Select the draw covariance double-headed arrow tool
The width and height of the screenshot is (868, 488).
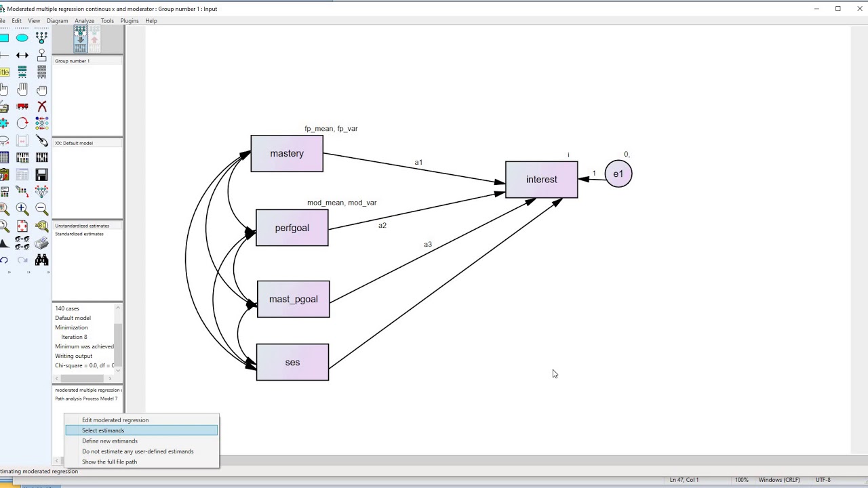pyautogui.click(x=22, y=55)
